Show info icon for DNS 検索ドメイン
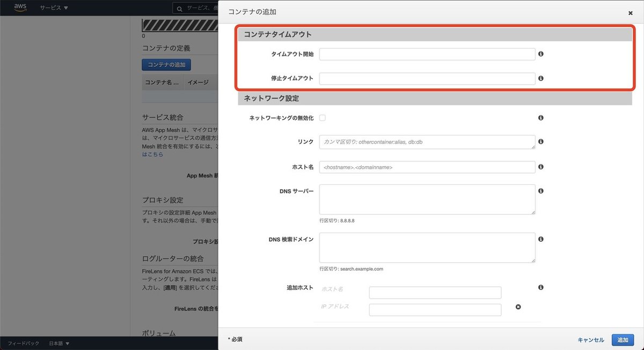 click(541, 239)
